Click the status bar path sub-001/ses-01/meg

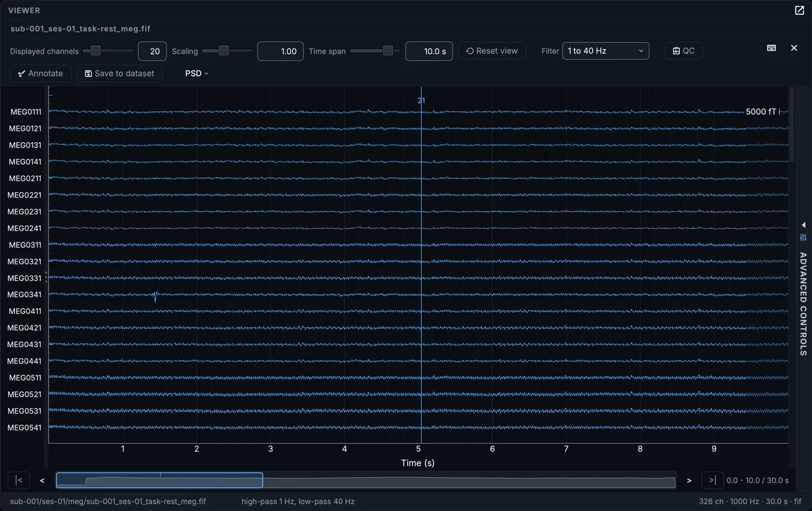click(108, 502)
